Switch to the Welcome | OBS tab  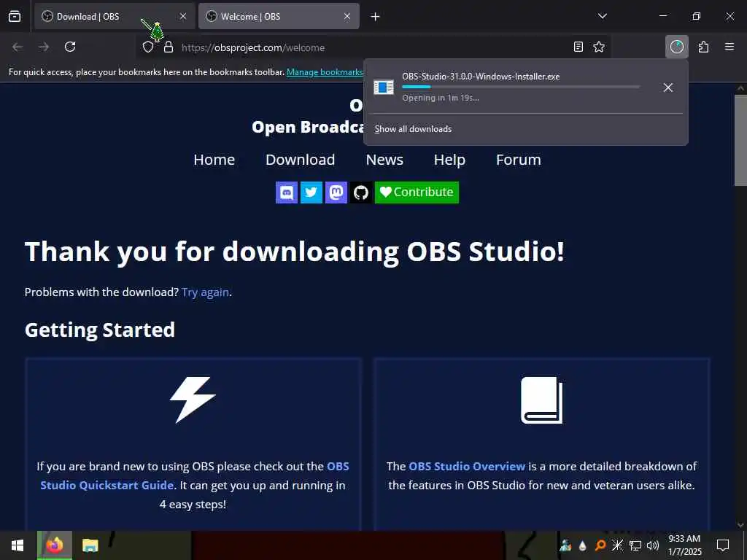[279, 16]
